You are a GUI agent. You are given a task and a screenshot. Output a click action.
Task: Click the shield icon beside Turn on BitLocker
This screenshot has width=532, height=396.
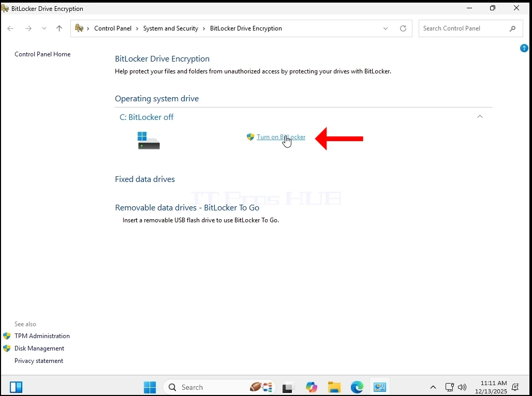click(250, 137)
